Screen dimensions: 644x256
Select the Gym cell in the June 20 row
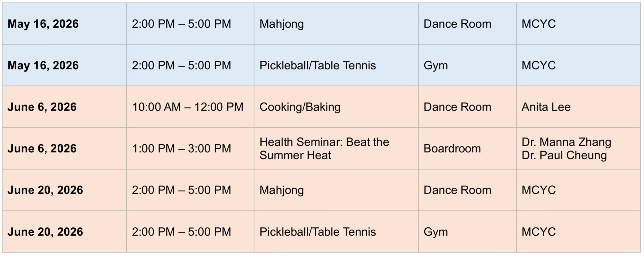pos(436,232)
